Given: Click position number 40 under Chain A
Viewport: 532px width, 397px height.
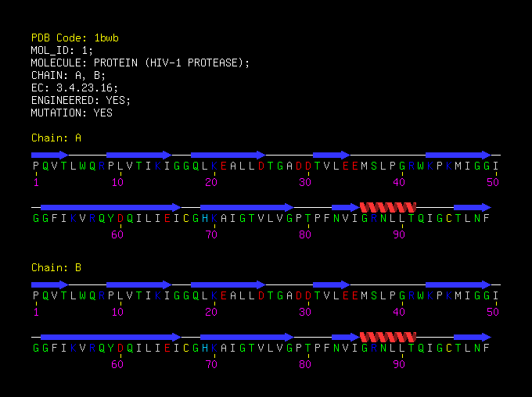Looking at the screenshot, I should 399,182.
